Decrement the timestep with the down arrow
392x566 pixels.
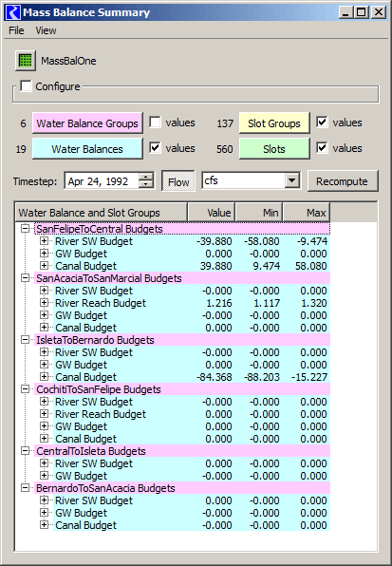[145, 184]
